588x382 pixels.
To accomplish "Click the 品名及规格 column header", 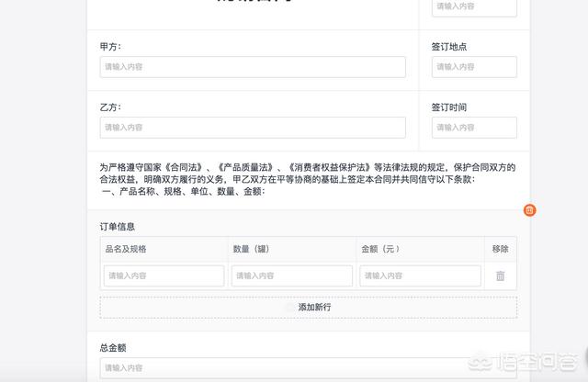I will pos(126,249).
